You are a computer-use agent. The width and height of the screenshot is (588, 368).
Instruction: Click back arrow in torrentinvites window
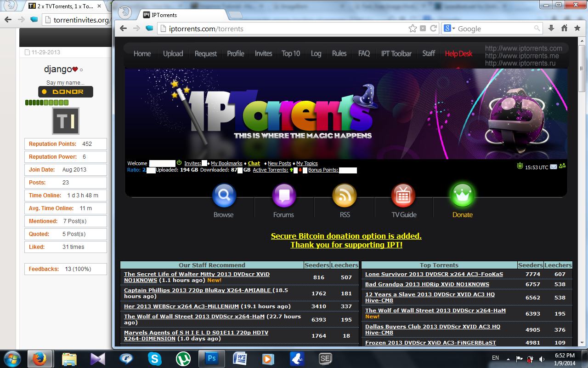coord(8,20)
